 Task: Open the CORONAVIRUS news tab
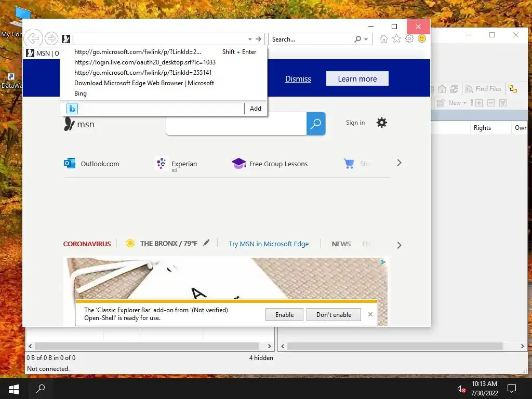pos(87,244)
